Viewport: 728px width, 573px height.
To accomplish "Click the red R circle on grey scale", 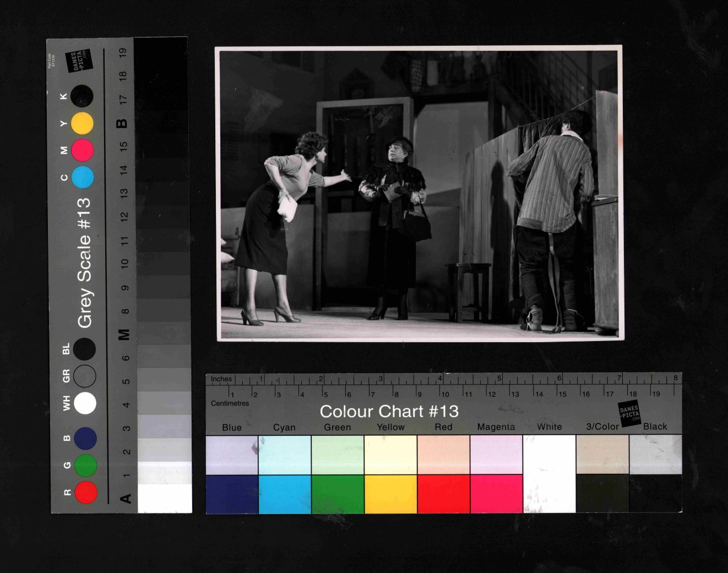I will [x=86, y=492].
